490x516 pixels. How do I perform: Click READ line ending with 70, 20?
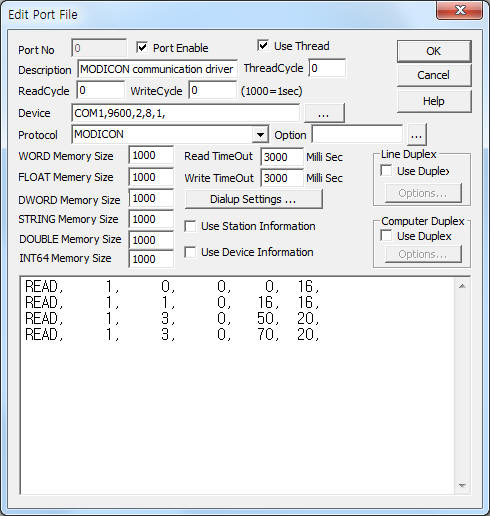(172, 334)
